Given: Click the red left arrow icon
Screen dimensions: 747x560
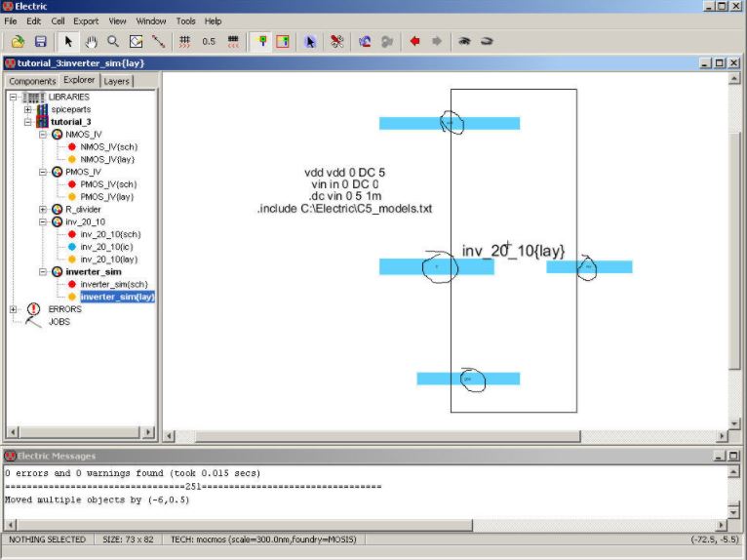Looking at the screenshot, I should [x=414, y=41].
